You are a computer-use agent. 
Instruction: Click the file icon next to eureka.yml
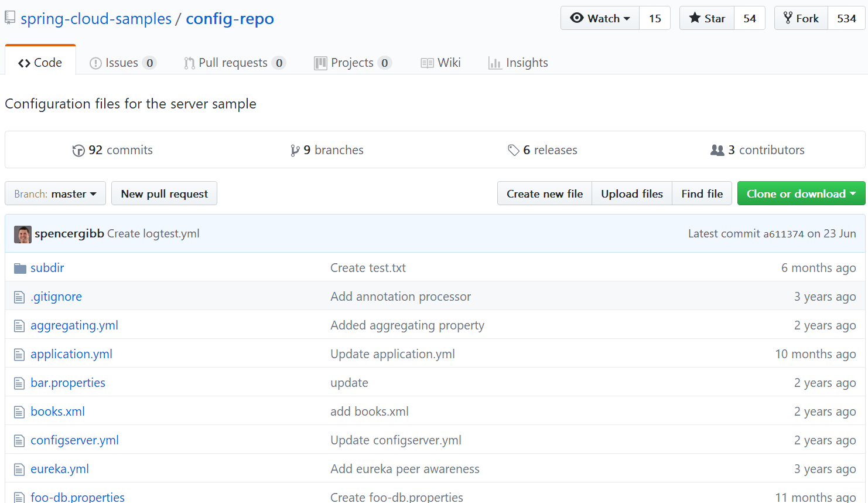[x=19, y=470]
